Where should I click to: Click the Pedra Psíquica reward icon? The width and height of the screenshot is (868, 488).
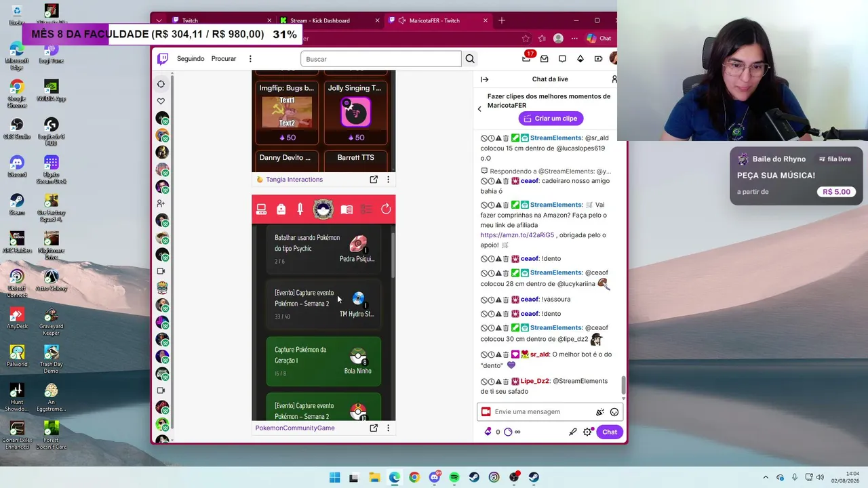pyautogui.click(x=357, y=244)
